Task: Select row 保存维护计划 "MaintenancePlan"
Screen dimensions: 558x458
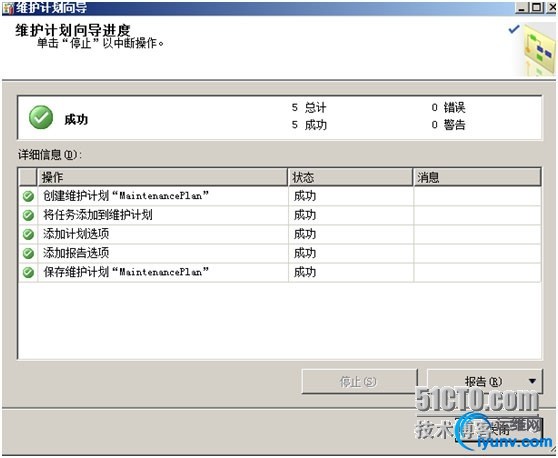Action: 280,273
